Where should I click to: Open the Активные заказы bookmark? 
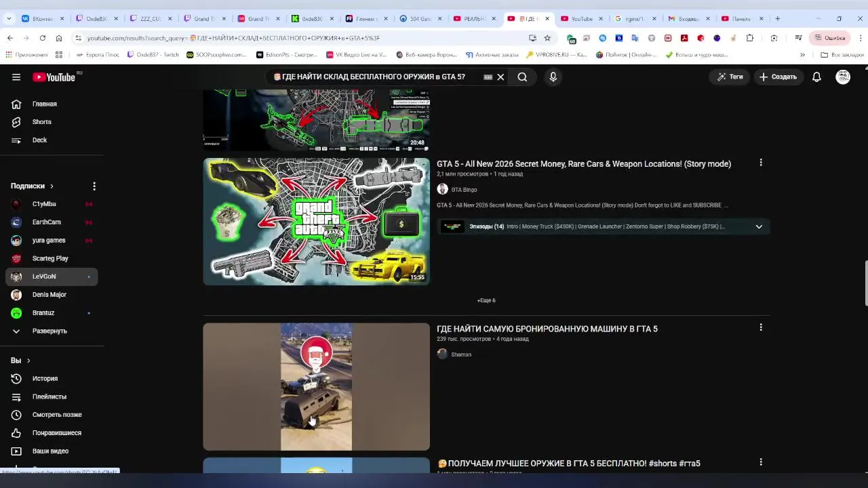click(492, 54)
